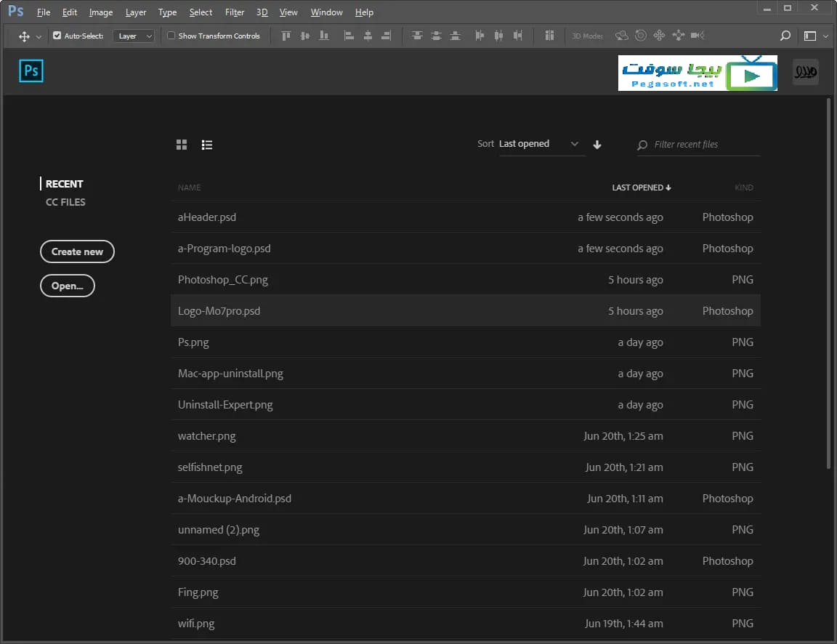
Task: Click the Create new button
Action: (78, 251)
